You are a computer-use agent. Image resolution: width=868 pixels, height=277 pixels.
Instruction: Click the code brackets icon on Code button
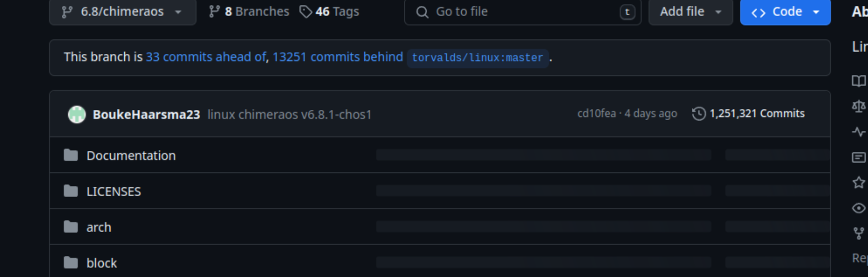(x=759, y=12)
